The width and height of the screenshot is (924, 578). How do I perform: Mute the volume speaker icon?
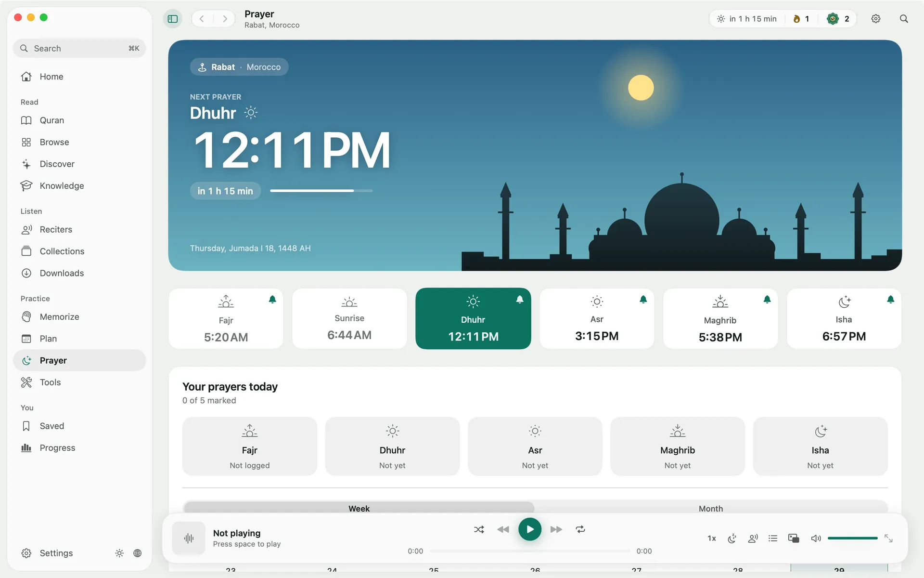[x=816, y=538]
